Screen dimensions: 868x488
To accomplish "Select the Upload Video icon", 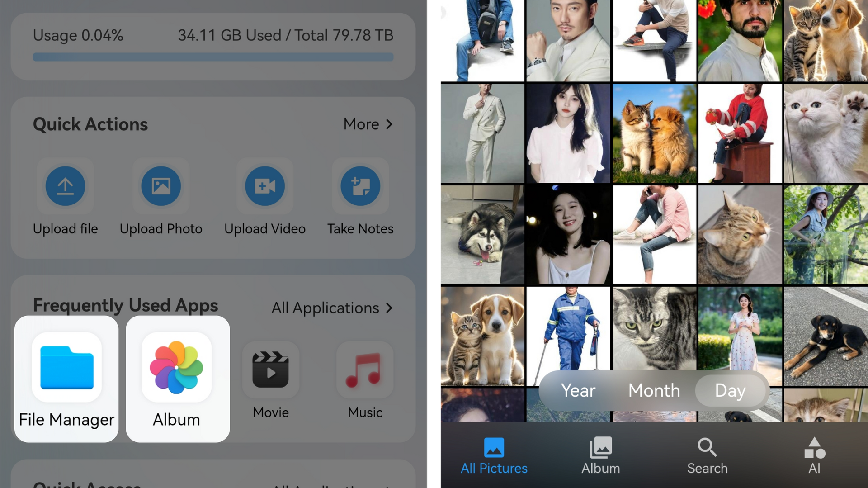I will pyautogui.click(x=265, y=186).
